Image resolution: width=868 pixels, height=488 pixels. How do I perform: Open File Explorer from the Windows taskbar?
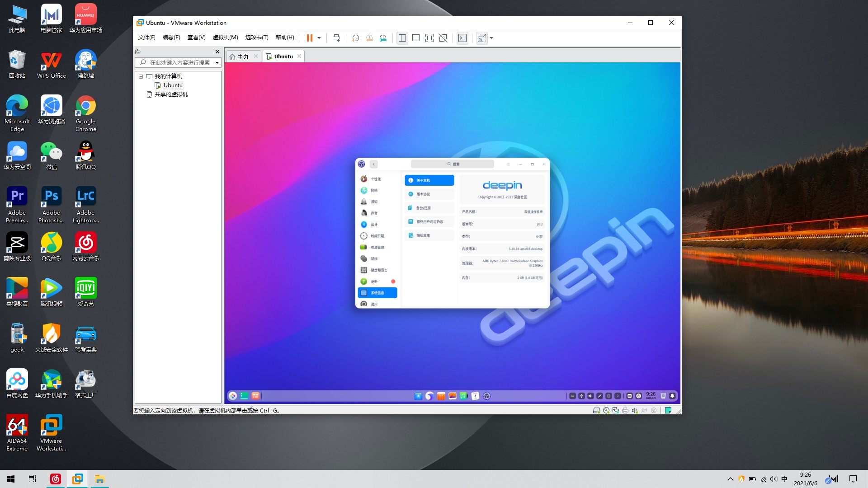click(99, 479)
